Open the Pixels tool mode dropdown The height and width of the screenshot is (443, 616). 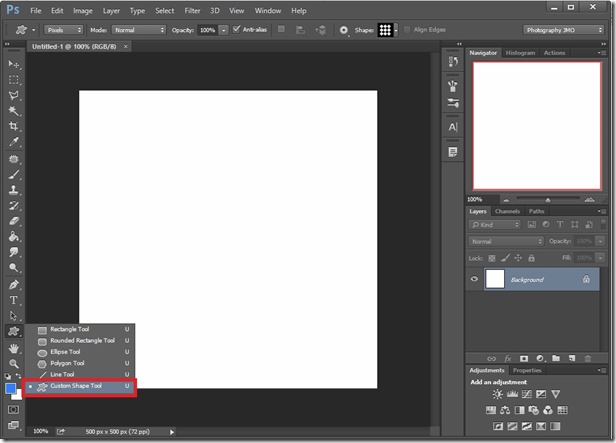pyautogui.click(x=64, y=30)
